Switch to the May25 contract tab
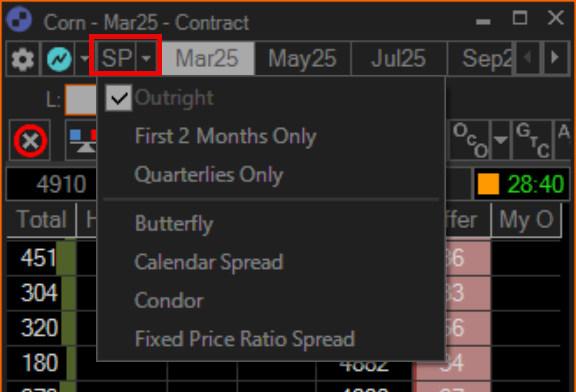 [302, 58]
